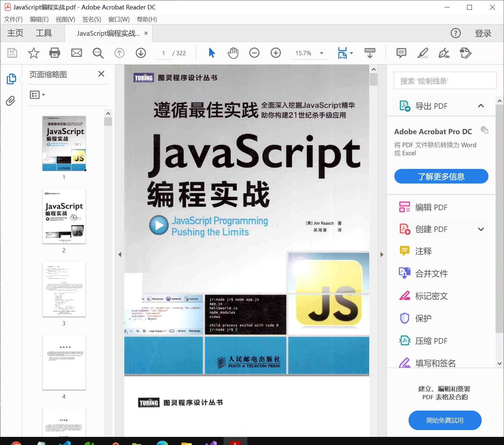Add a sticky note comment
This screenshot has height=445, width=504.
[x=401, y=53]
